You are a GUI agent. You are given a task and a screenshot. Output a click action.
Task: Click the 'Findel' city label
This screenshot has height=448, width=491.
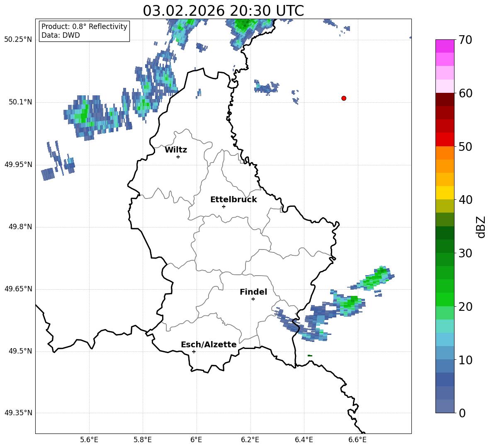253,292
